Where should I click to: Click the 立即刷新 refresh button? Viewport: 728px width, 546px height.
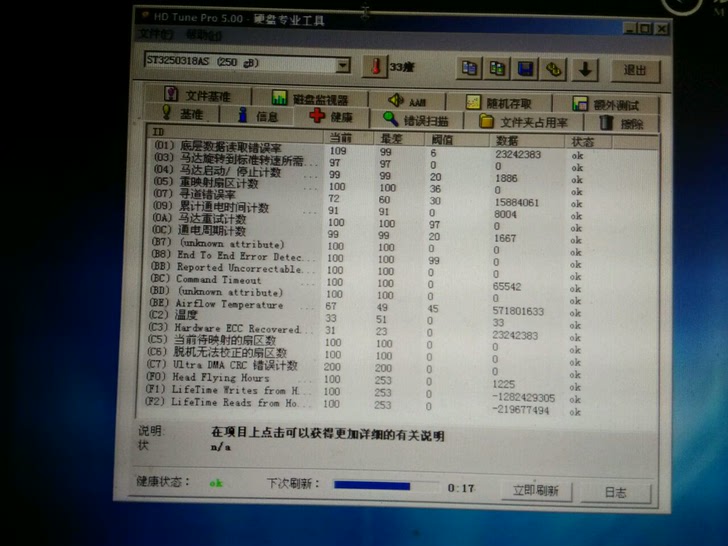[536, 490]
